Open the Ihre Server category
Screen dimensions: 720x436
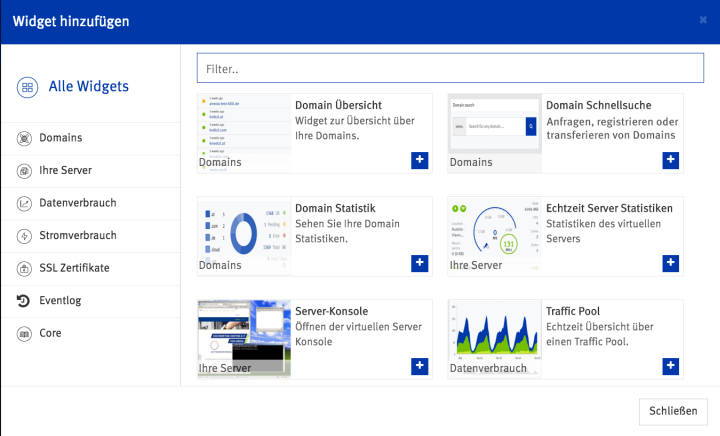tap(65, 170)
